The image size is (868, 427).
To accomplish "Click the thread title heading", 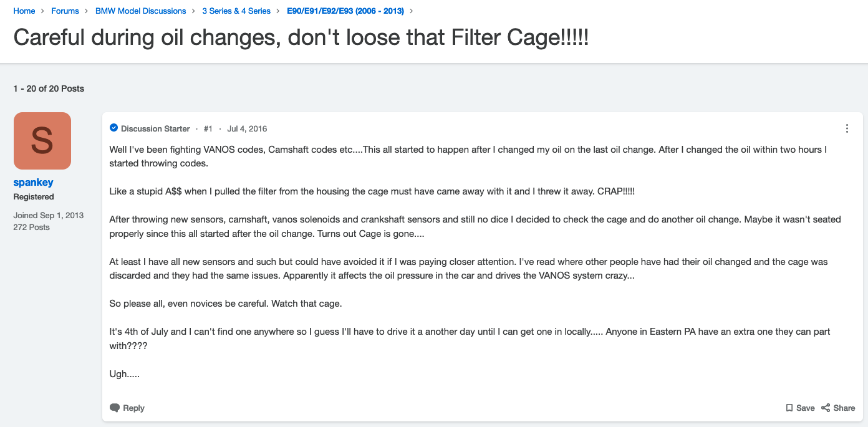I will [301, 37].
